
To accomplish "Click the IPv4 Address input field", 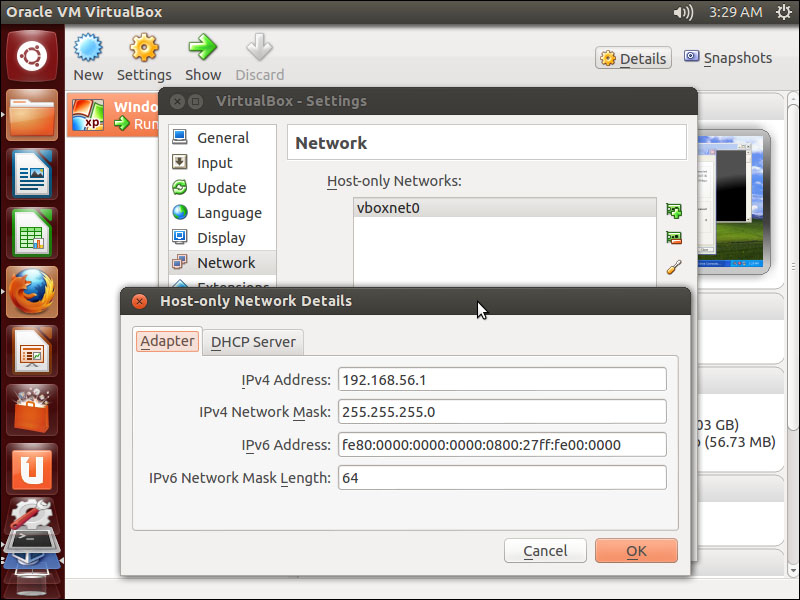I will pyautogui.click(x=502, y=380).
